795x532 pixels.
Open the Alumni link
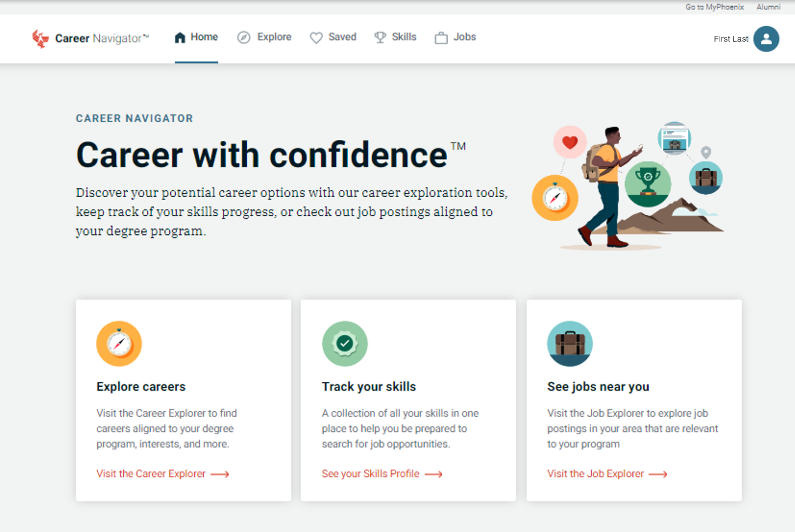click(x=768, y=7)
